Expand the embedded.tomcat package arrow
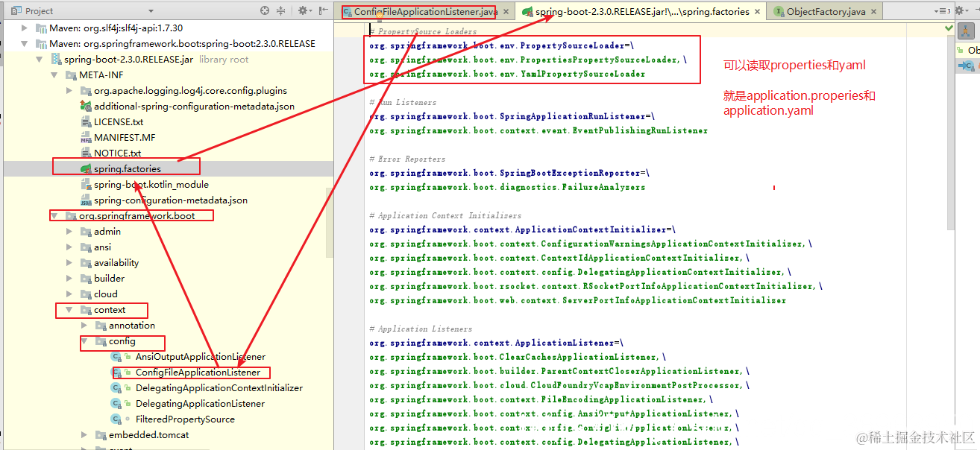This screenshot has width=980, height=450. coord(84,434)
